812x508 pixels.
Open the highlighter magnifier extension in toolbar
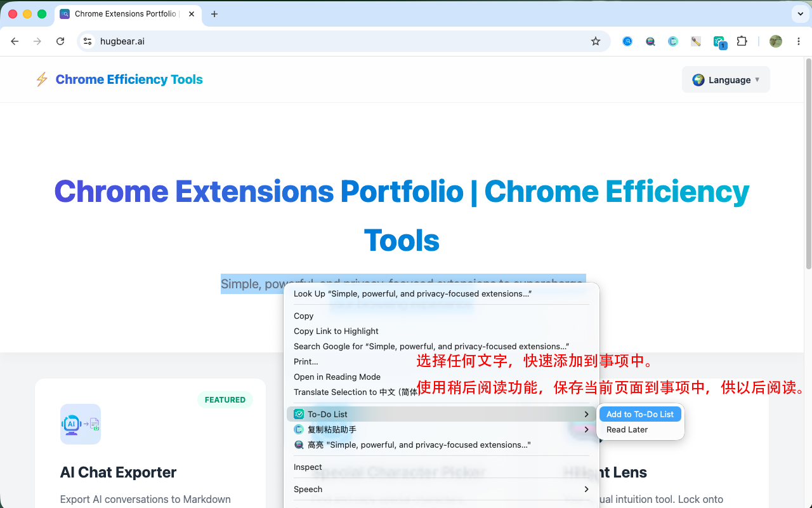[650, 41]
